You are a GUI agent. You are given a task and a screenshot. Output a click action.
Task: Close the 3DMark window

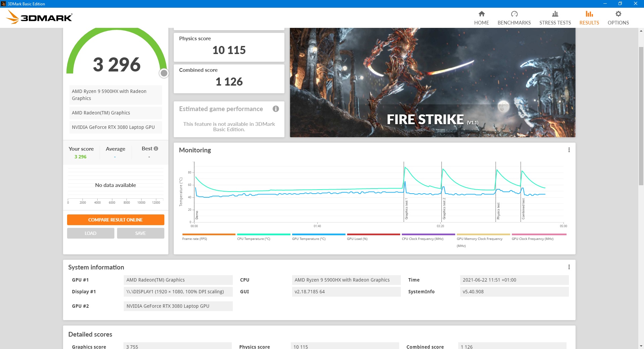pyautogui.click(x=636, y=4)
